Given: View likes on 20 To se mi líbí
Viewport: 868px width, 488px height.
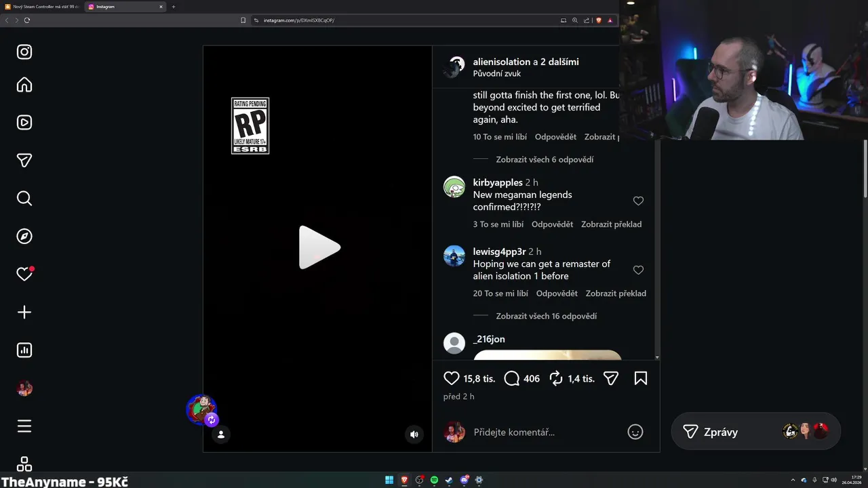Looking at the screenshot, I should [500, 293].
